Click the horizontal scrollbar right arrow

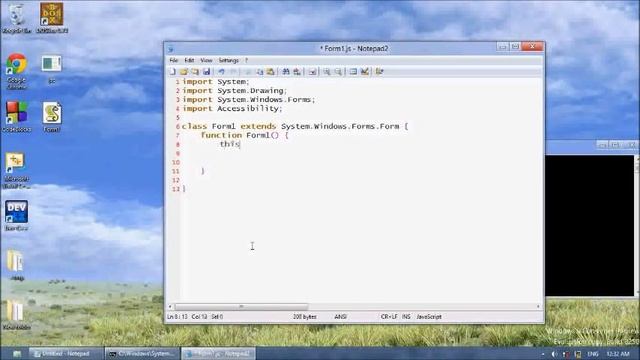click(538, 307)
